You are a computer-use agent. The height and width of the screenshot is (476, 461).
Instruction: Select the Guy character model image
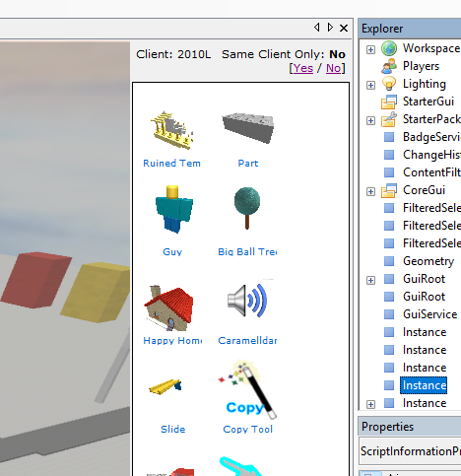click(173, 209)
